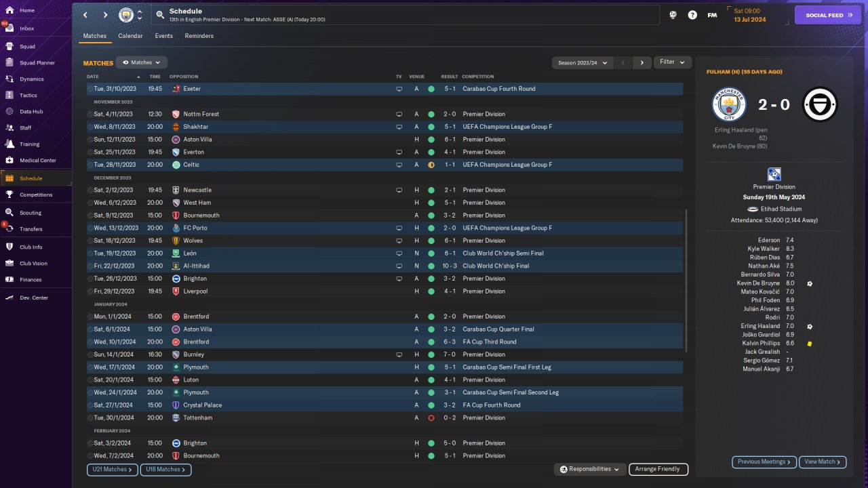Sort by the Competition column header
This screenshot has width=868, height=488.
(x=478, y=77)
